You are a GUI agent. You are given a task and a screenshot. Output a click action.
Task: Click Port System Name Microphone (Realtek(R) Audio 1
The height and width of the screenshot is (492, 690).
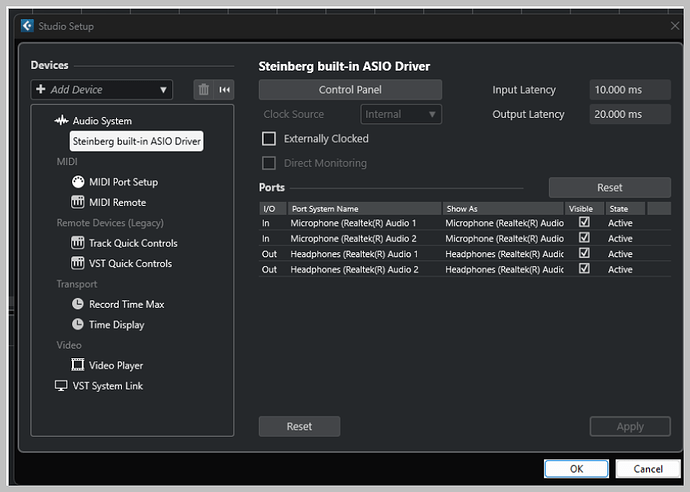[x=353, y=223]
